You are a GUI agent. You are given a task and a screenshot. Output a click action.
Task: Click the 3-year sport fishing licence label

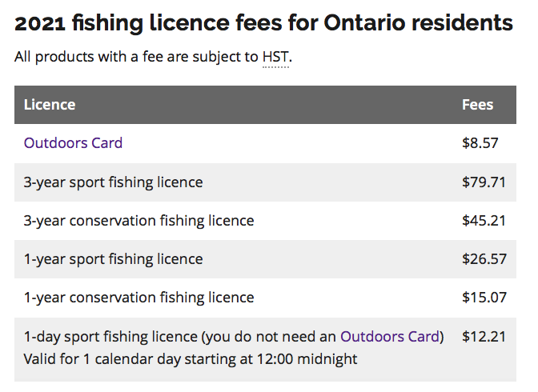(x=113, y=182)
